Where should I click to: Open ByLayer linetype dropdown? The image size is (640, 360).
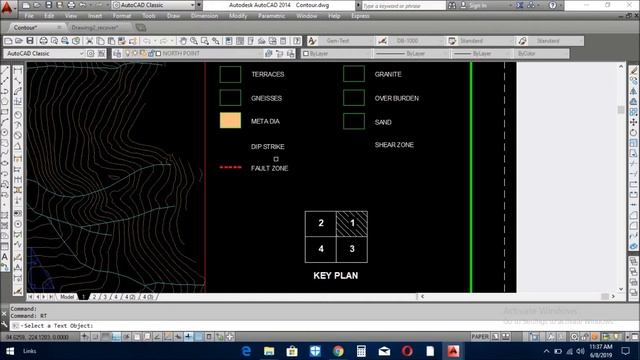coord(445,53)
